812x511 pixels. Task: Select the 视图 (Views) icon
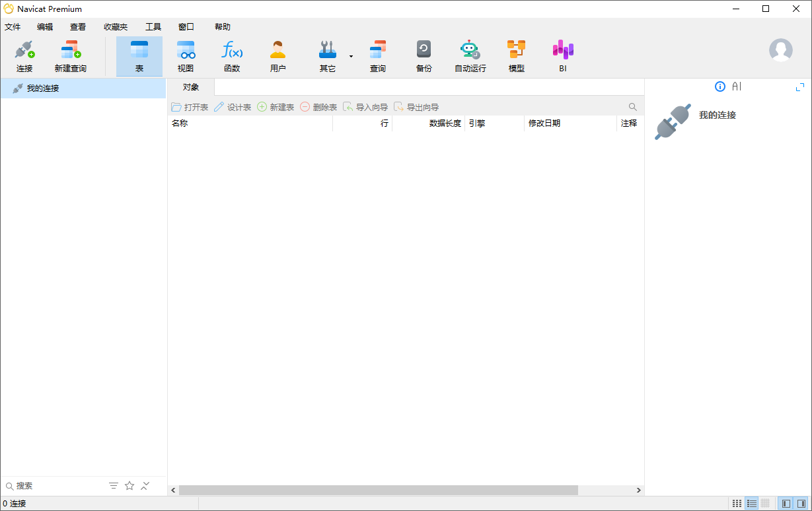pos(186,55)
